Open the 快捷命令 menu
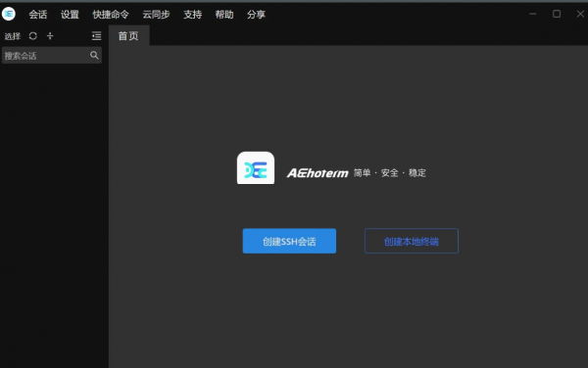Screen dimensions: 588x368 click(x=111, y=15)
